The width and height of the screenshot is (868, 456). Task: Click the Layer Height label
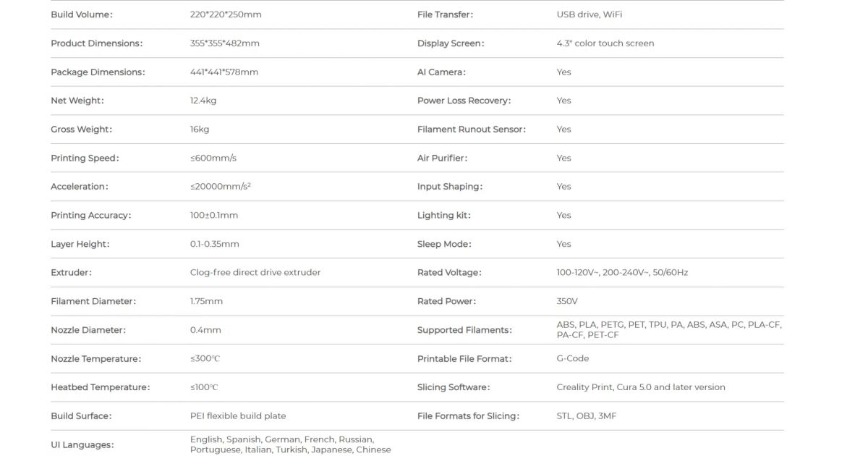pos(80,244)
